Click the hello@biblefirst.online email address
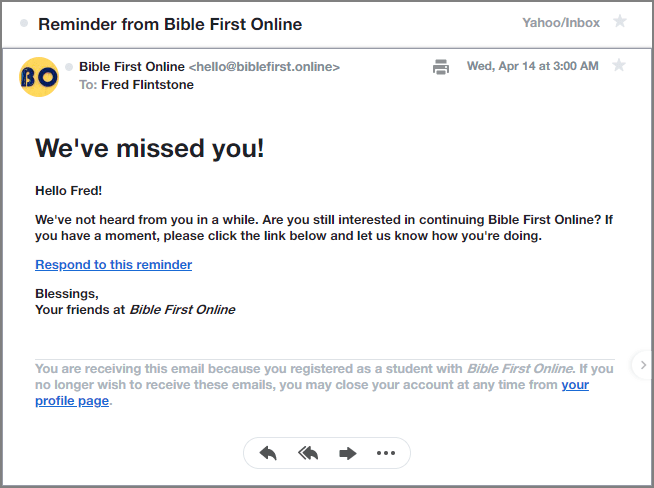 coord(264,67)
